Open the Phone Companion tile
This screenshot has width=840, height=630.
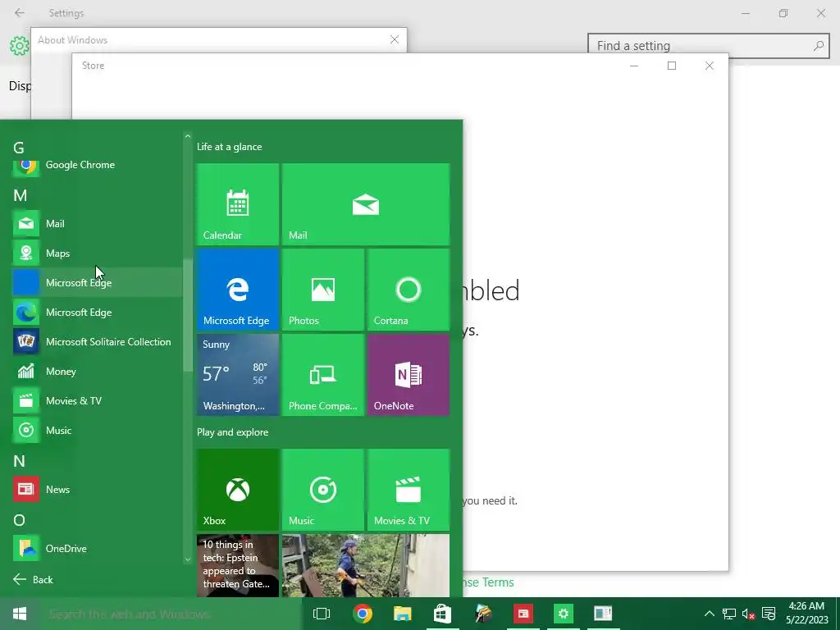(x=323, y=375)
